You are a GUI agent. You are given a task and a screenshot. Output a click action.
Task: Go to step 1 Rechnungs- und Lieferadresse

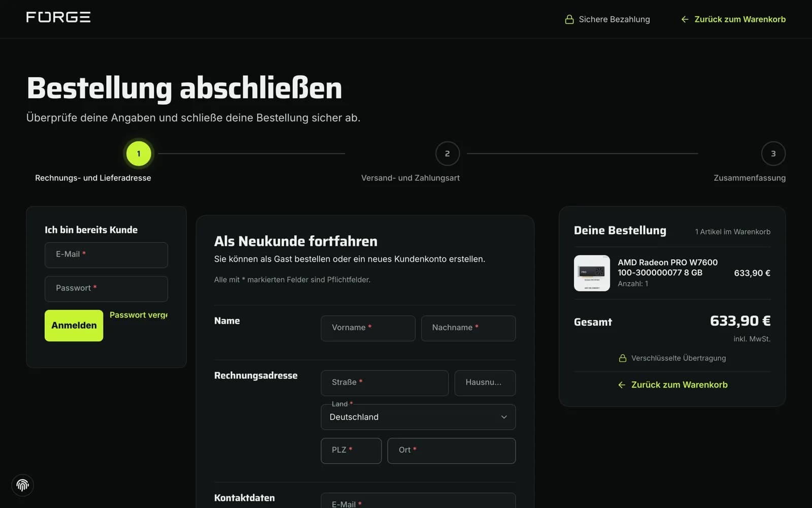click(139, 153)
